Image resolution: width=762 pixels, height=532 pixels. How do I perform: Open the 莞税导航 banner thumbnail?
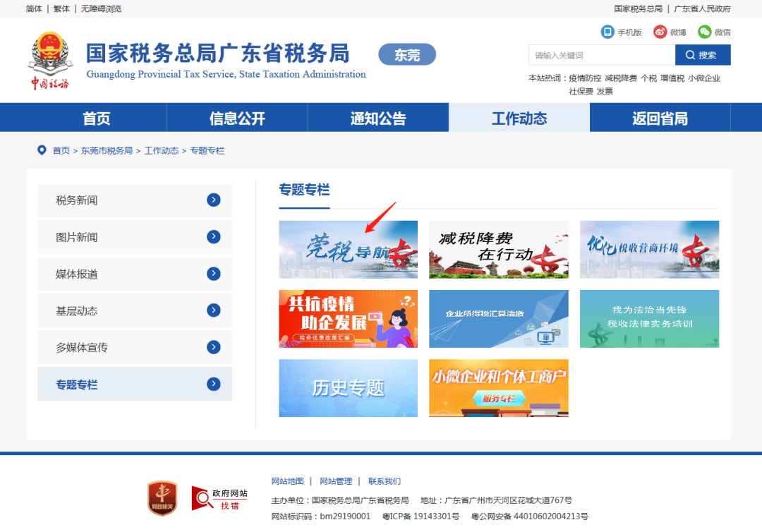click(348, 250)
